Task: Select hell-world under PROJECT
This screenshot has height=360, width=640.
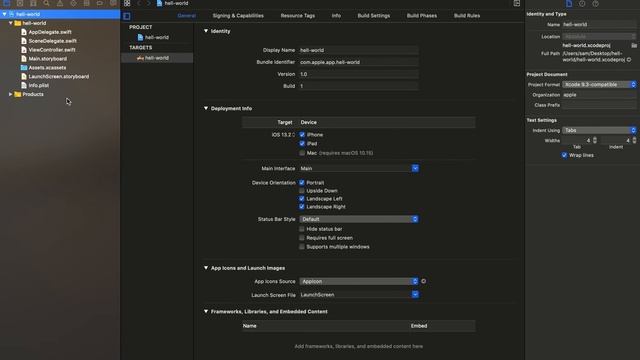Action: coord(157,37)
